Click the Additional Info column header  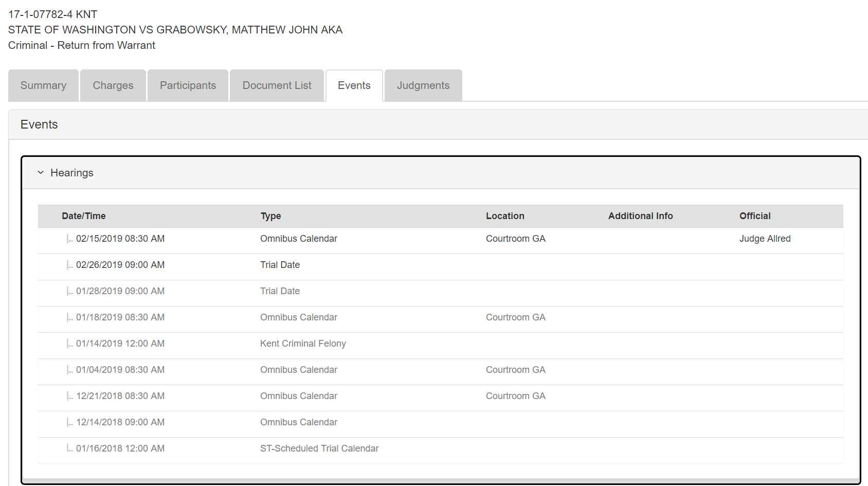[x=640, y=216]
